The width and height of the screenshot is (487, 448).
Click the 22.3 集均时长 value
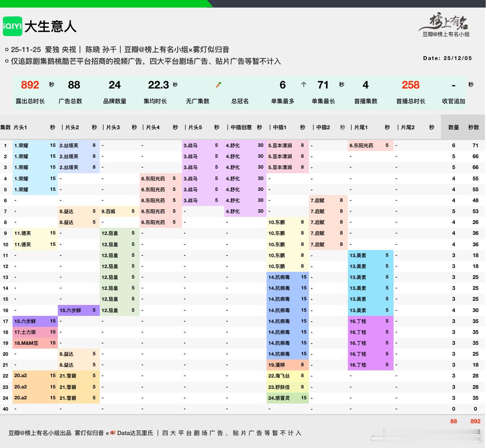158,85
